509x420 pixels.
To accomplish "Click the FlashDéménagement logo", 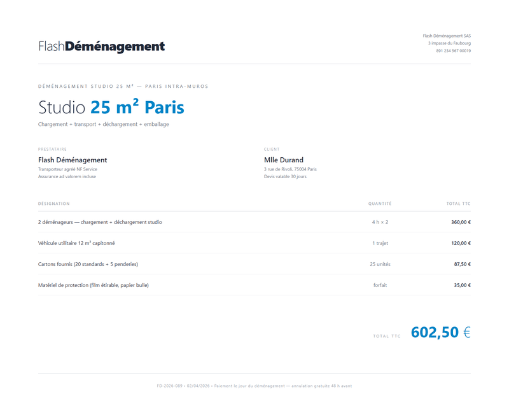I will click(x=102, y=46).
